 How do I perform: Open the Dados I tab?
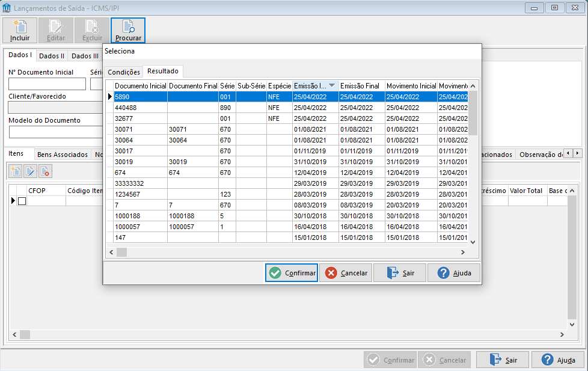point(20,55)
